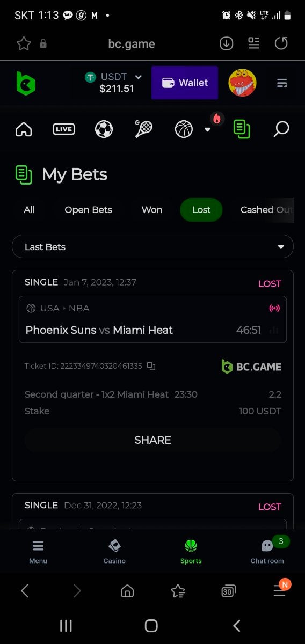Open the Last Bets dropdown
Screen dimensions: 305x644
152,247
